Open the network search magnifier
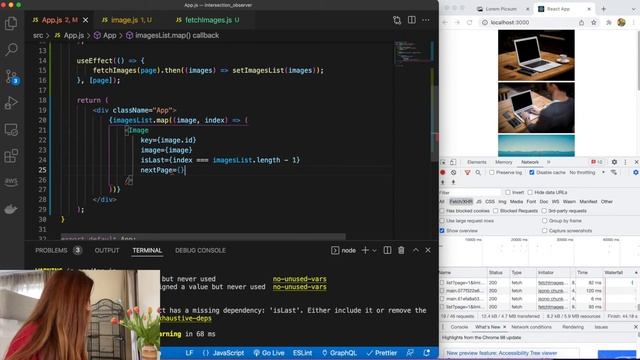The width and height of the screenshot is (640, 360). (478, 173)
